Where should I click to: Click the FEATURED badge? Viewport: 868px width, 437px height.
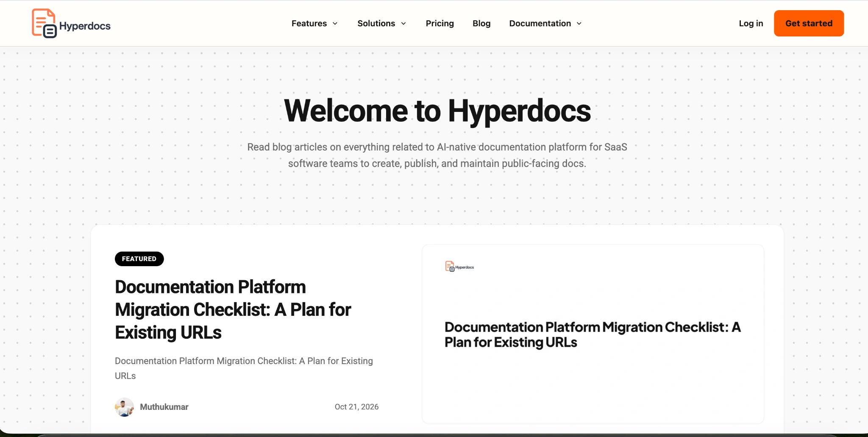pos(139,259)
